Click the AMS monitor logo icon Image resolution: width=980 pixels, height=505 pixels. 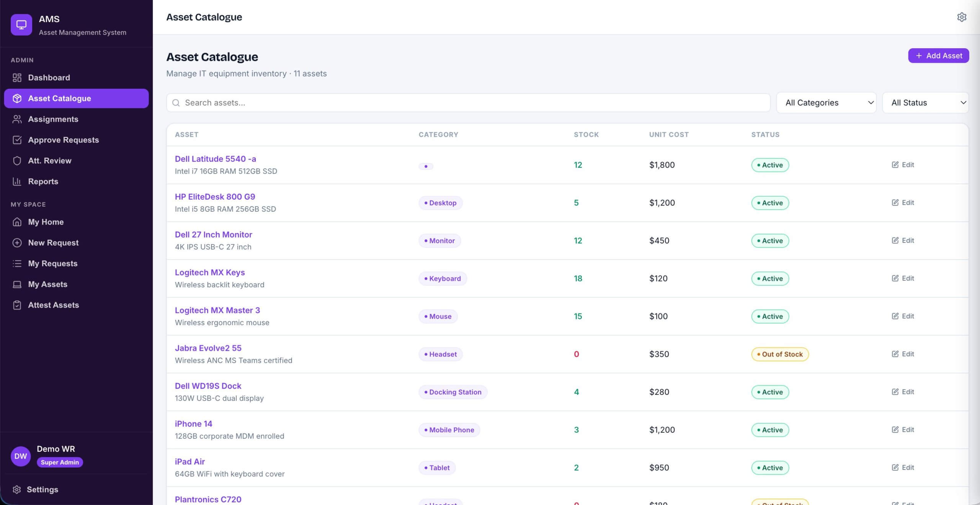click(21, 25)
